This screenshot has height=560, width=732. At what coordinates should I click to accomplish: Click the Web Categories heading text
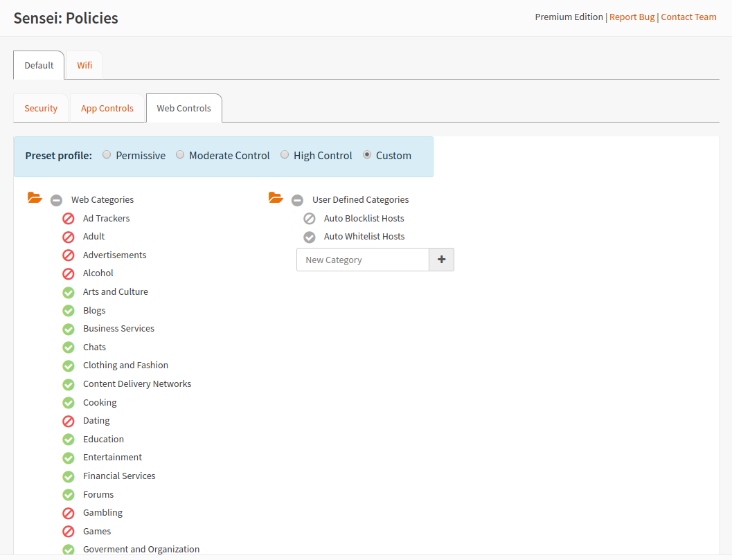pyautogui.click(x=102, y=200)
